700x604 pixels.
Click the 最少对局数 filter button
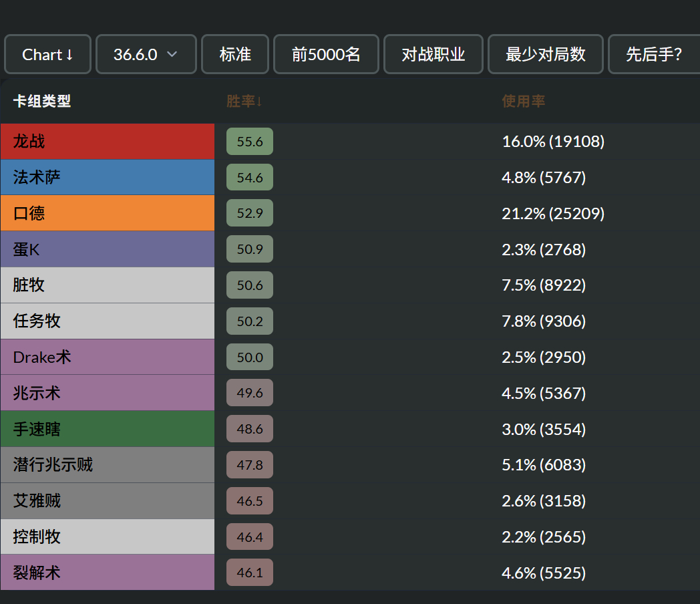click(546, 55)
